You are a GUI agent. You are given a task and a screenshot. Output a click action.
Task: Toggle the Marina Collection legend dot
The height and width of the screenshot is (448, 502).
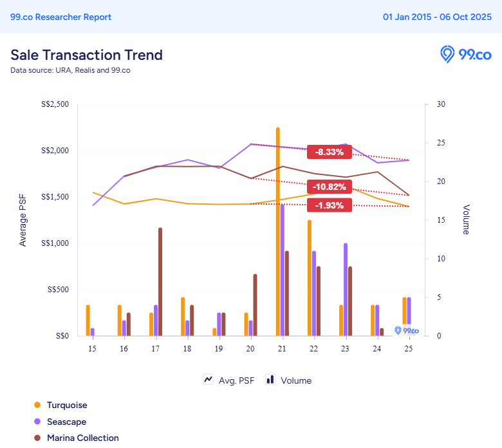pyautogui.click(x=37, y=438)
